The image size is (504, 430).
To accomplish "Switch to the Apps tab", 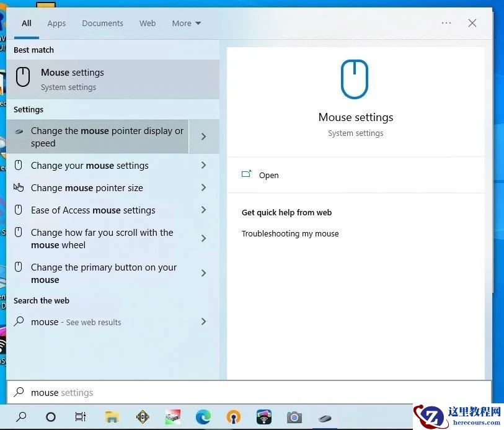I will (56, 23).
